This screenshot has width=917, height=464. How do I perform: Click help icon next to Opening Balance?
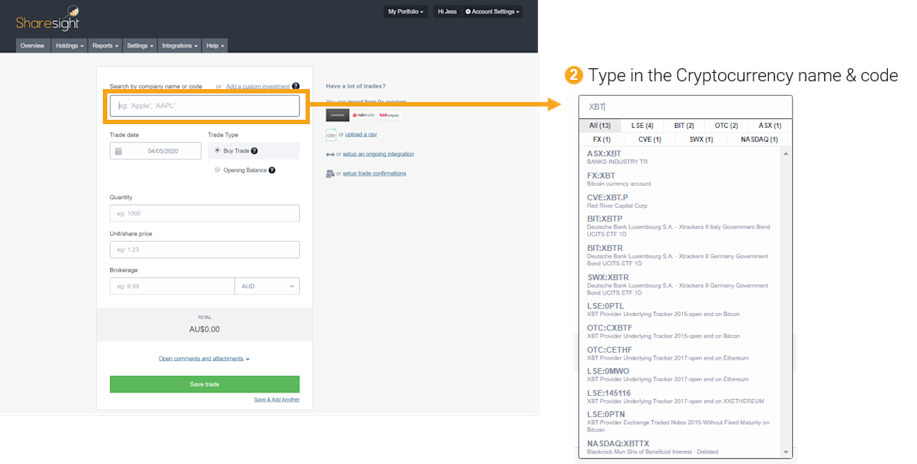pyautogui.click(x=272, y=170)
